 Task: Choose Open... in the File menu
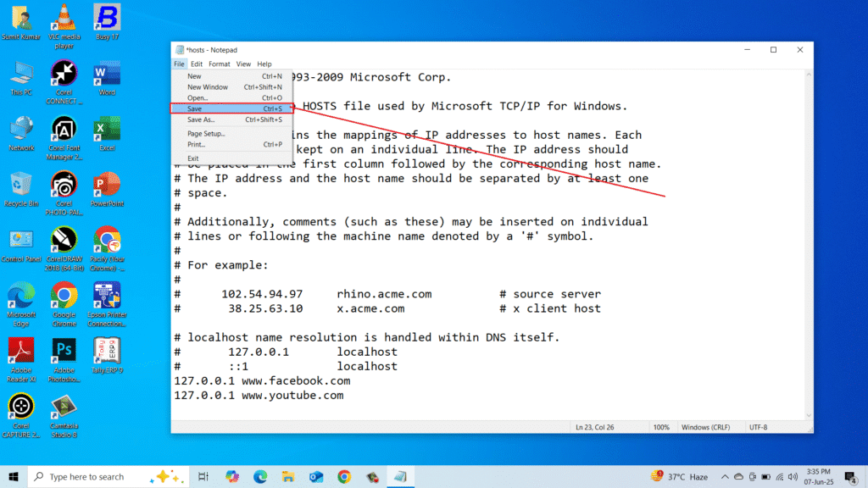(x=232, y=98)
